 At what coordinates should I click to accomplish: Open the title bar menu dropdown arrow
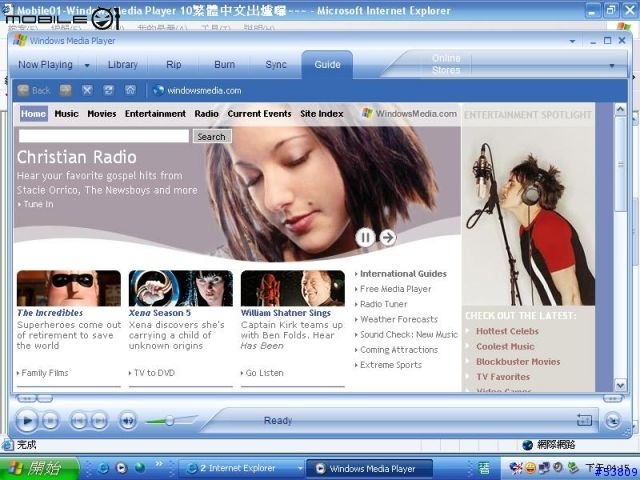click(x=572, y=41)
